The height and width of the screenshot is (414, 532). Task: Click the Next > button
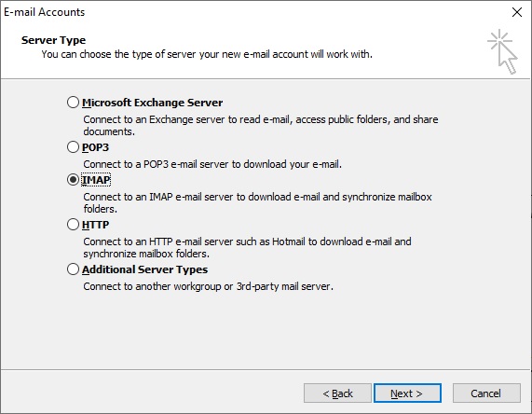point(407,393)
